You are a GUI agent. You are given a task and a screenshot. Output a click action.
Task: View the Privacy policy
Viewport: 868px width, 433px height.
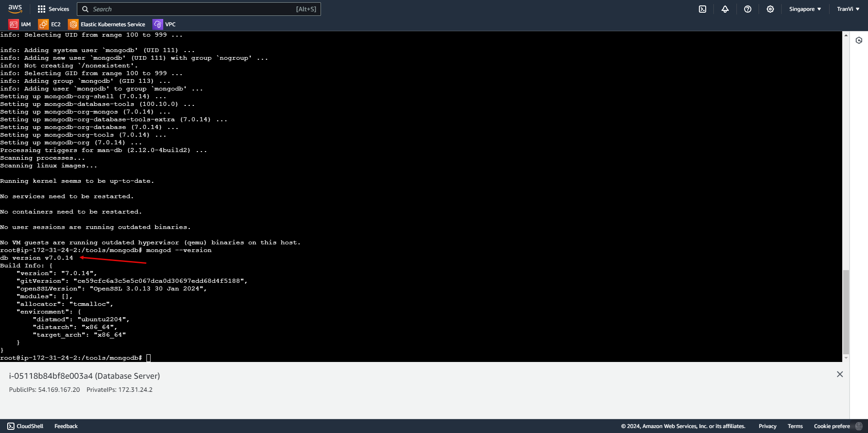(x=767, y=426)
